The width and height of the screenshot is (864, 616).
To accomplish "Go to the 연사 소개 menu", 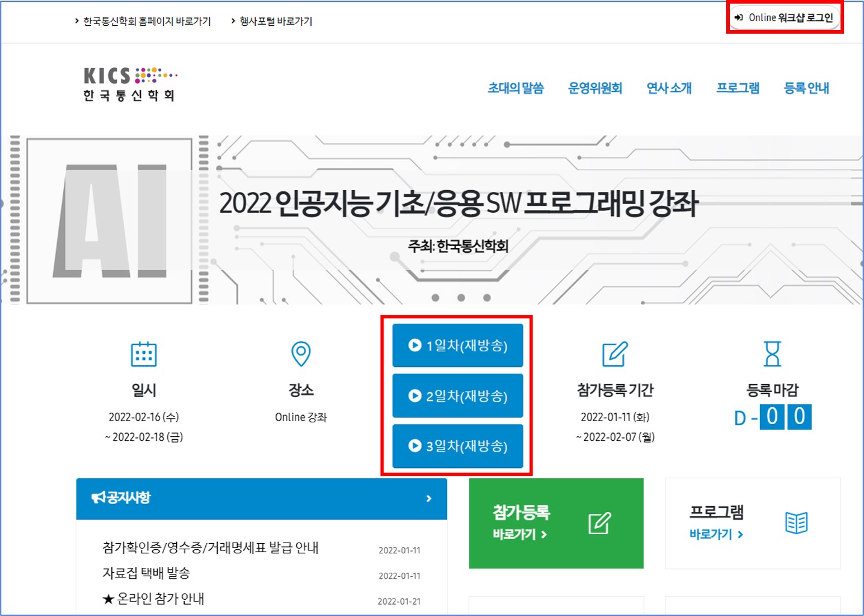I will point(669,88).
